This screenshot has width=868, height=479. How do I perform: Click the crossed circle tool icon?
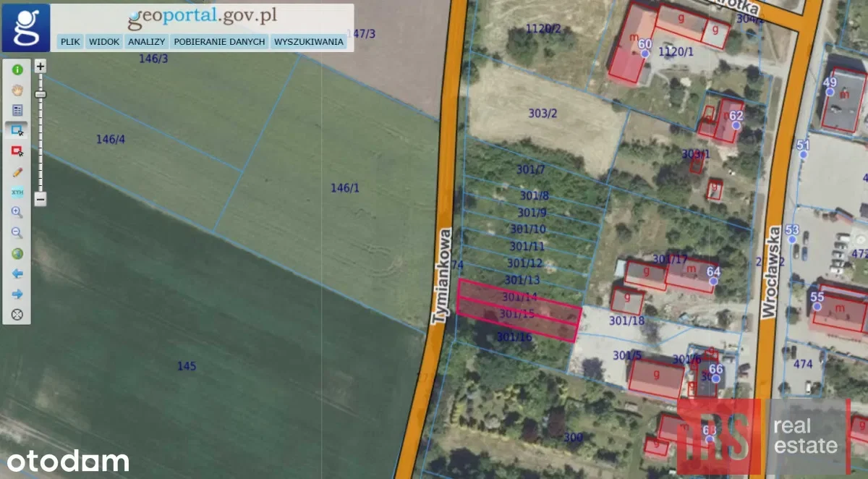point(17,315)
